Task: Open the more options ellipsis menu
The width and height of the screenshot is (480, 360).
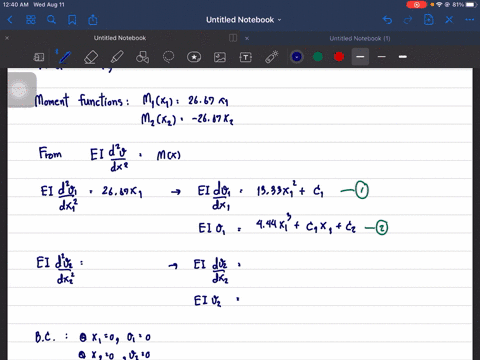Action: 470,20
